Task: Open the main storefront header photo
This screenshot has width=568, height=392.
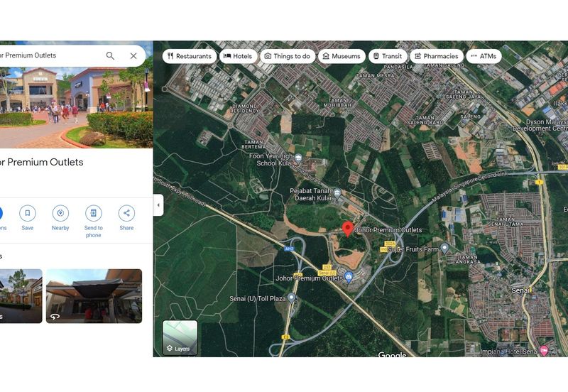Action: [x=76, y=107]
